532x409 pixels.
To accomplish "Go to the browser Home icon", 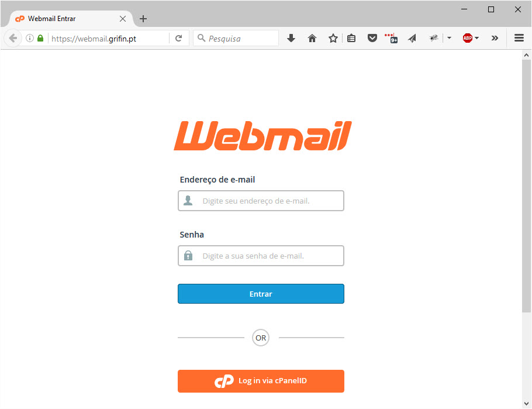I will 312,39.
